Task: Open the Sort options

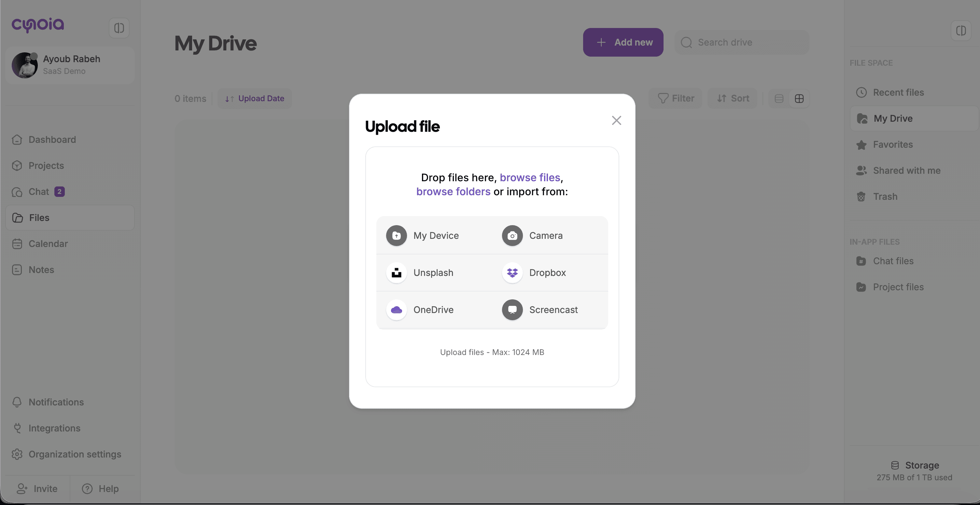Action: point(733,99)
